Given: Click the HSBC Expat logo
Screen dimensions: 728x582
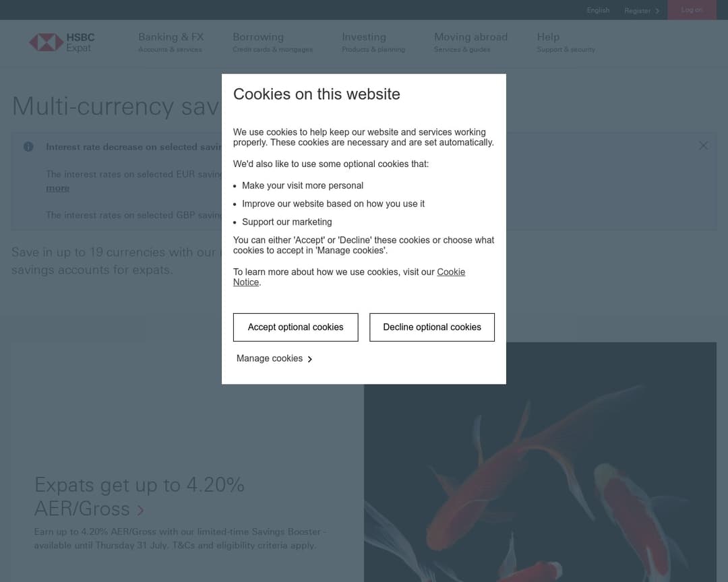Looking at the screenshot, I should [x=62, y=42].
